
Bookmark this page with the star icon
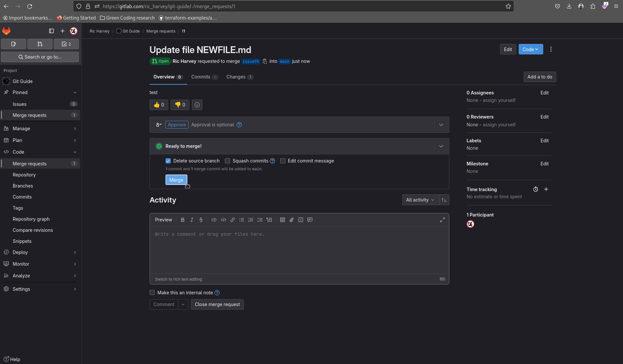tap(508, 6)
